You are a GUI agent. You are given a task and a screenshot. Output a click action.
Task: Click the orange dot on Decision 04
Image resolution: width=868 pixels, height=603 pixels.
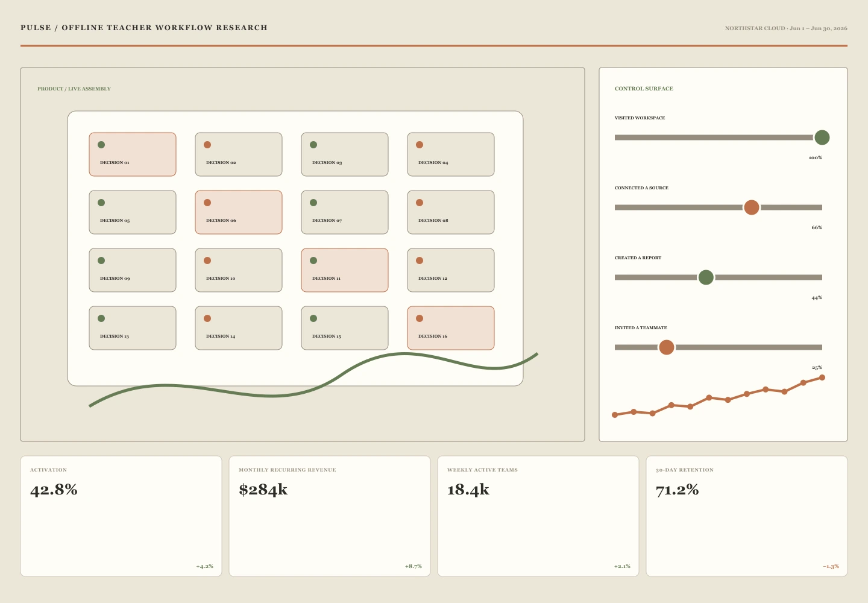point(420,145)
